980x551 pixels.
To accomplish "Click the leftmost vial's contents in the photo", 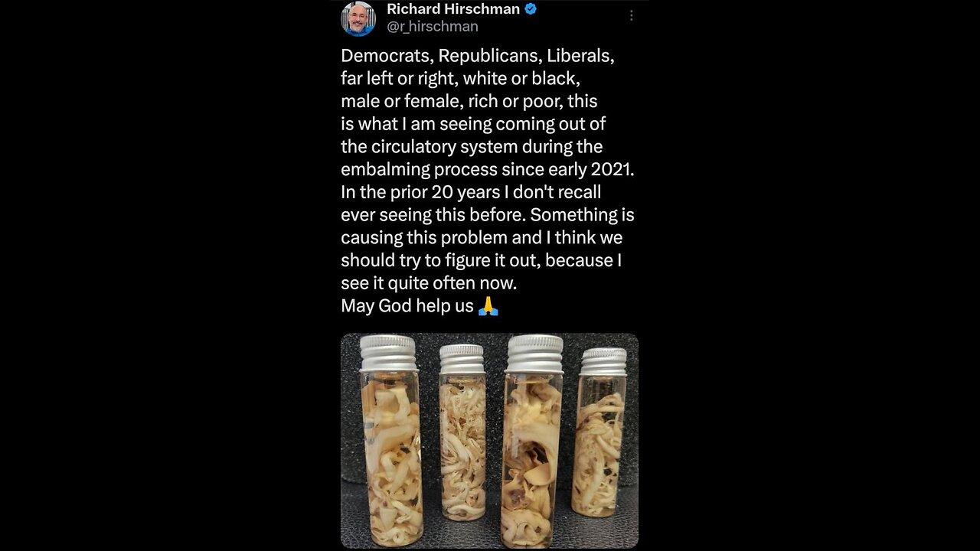I will click(x=390, y=459).
